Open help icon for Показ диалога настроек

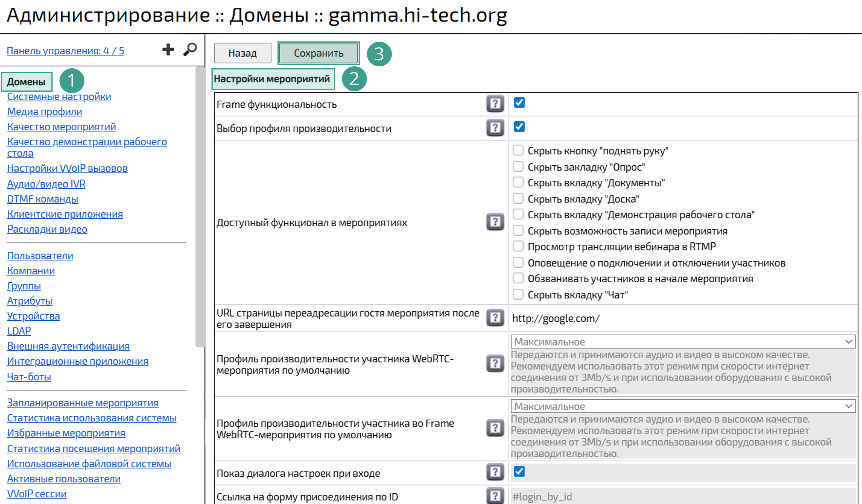(x=495, y=472)
